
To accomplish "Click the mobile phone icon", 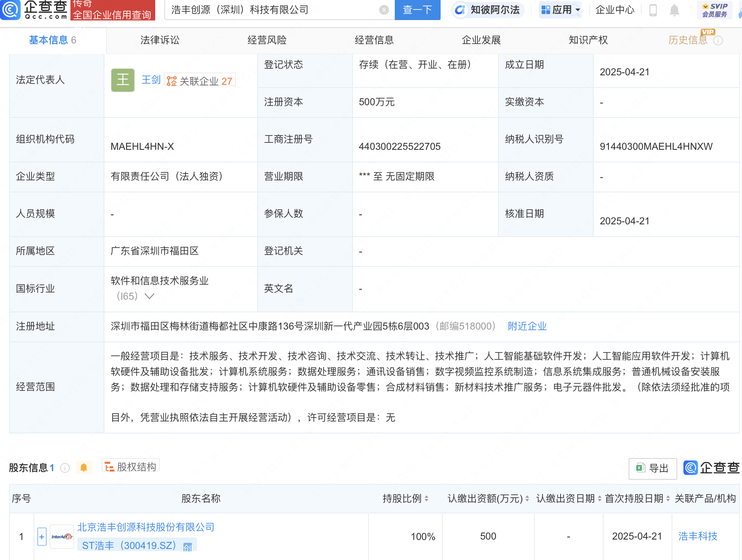I will click(653, 10).
